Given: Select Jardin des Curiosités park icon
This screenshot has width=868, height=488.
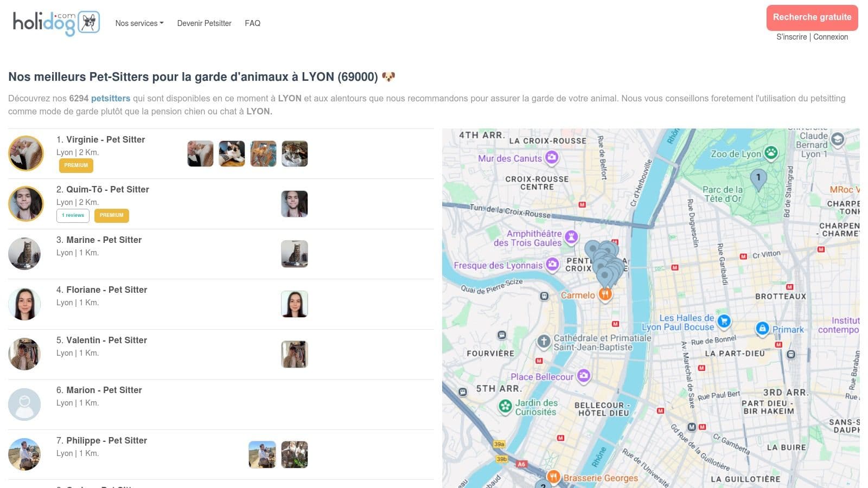Looking at the screenshot, I should pos(505,407).
